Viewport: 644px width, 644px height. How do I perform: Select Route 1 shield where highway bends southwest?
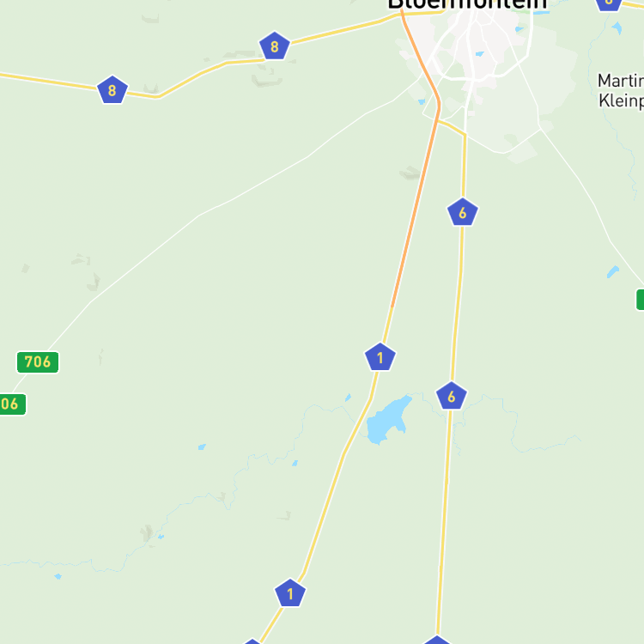click(290, 593)
